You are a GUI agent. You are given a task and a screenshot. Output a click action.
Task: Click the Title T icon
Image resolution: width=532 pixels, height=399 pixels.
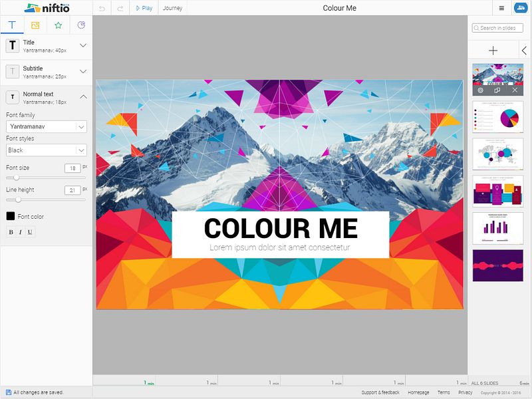13,45
